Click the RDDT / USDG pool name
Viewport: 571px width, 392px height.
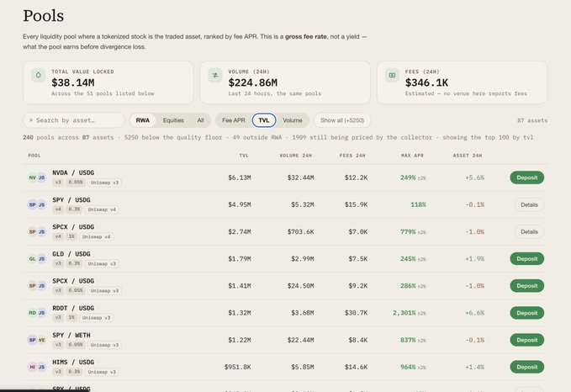tap(73, 308)
